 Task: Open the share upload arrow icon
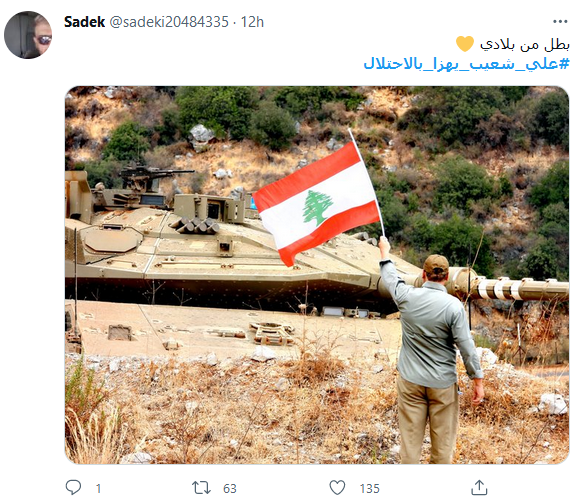tap(479, 487)
